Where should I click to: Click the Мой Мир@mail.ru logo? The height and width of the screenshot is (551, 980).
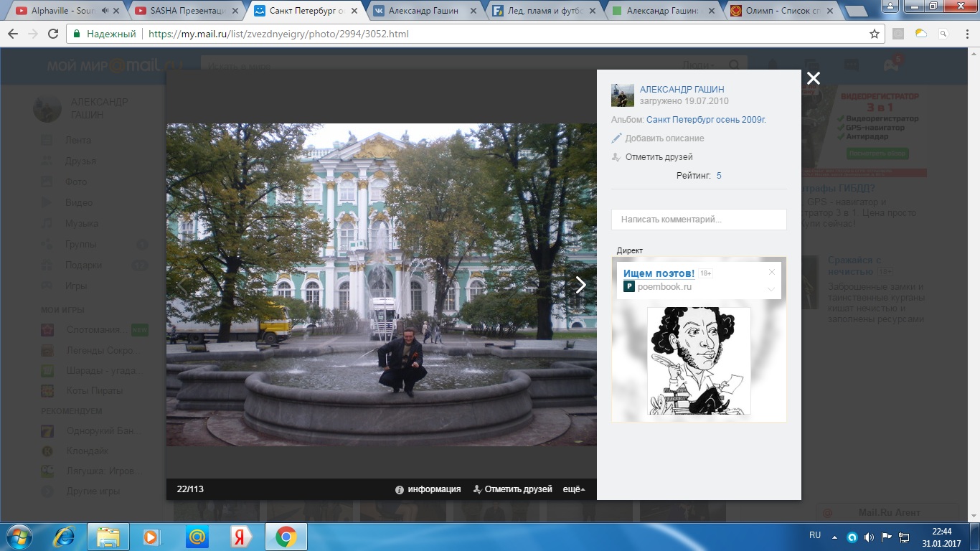tap(115, 66)
